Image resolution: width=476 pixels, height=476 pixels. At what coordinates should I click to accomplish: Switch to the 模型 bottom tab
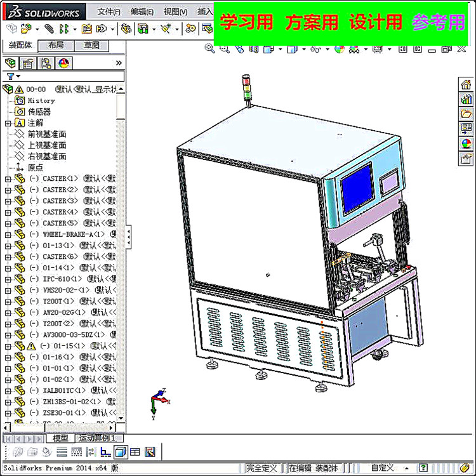click(60, 438)
